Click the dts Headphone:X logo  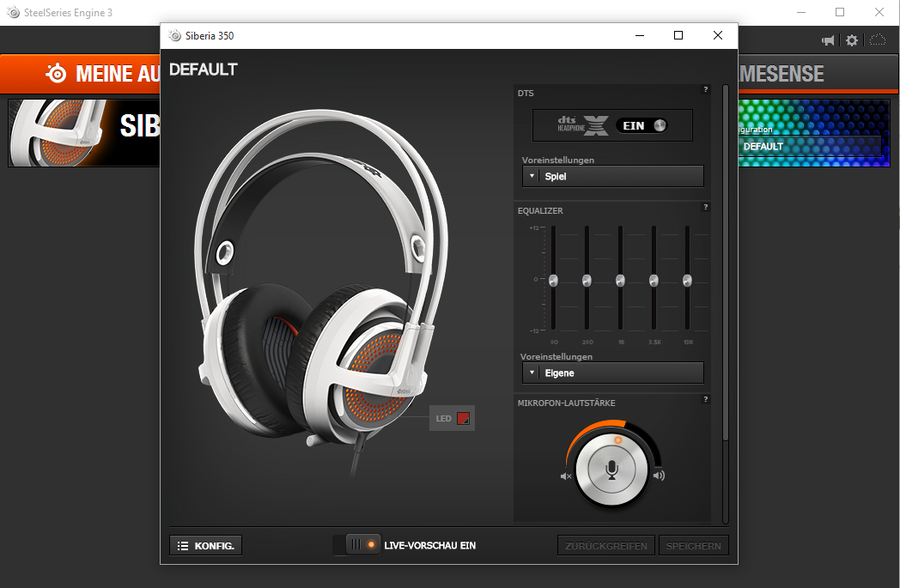pos(582,125)
